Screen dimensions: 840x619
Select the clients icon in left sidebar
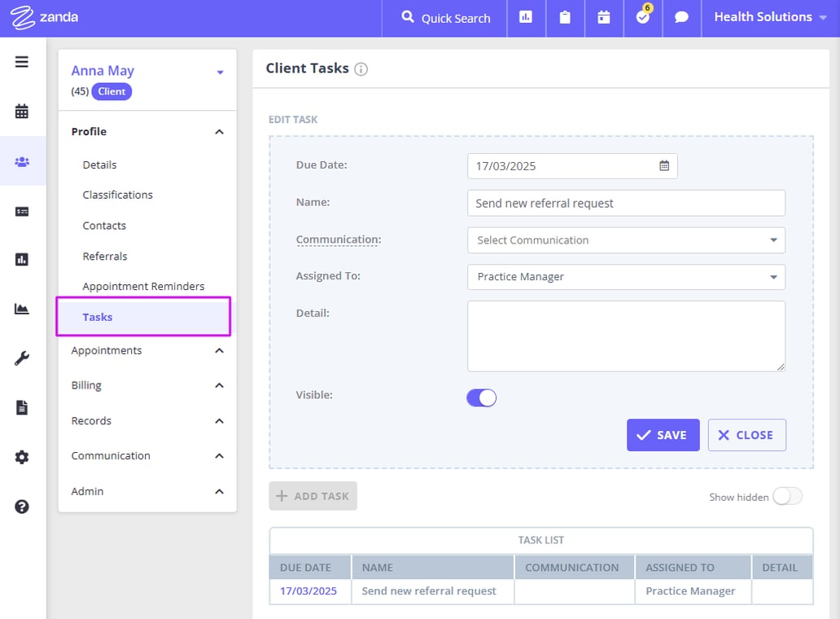pos(23,161)
